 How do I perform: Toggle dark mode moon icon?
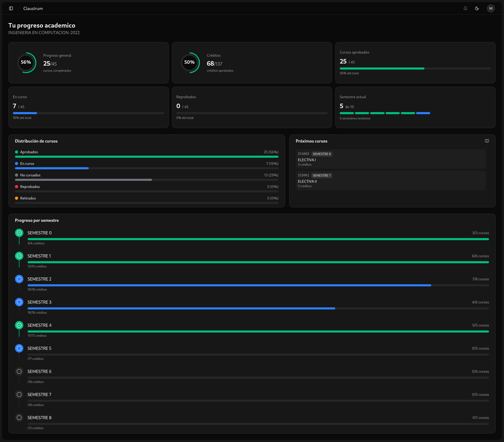(477, 8)
